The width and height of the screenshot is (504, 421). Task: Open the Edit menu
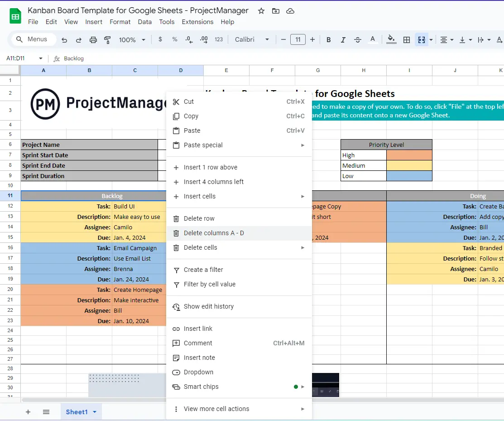point(51,22)
